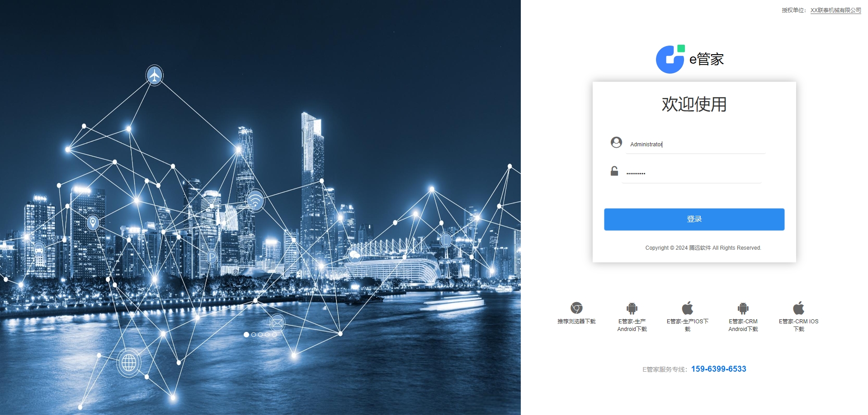Select the first carousel indicator dot
Viewport: 868px width, 415px height.
click(x=246, y=335)
